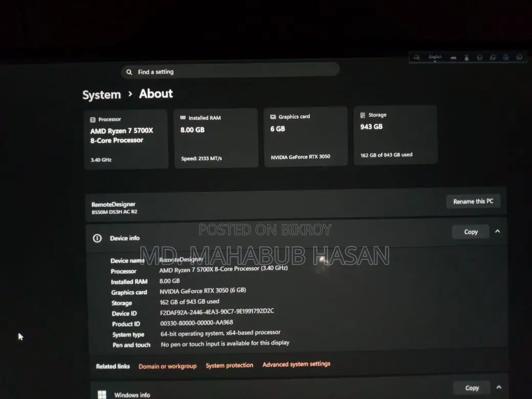This screenshot has width=532, height=399.
Task: Click the Device info circle icon
Action: (97, 238)
